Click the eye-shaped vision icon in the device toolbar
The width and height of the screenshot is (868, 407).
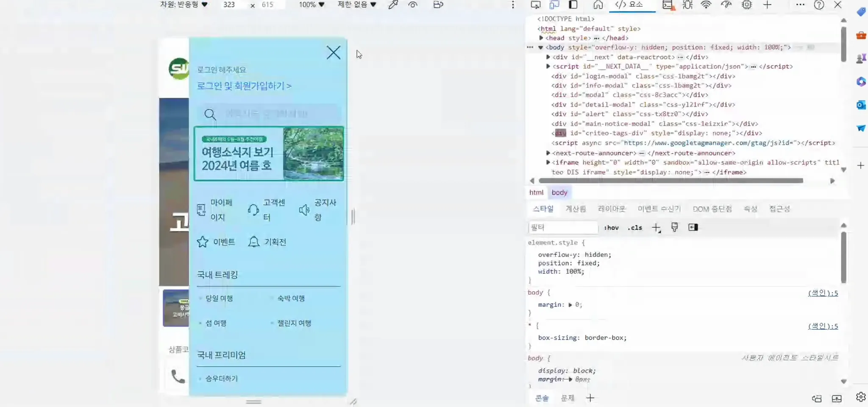[413, 5]
